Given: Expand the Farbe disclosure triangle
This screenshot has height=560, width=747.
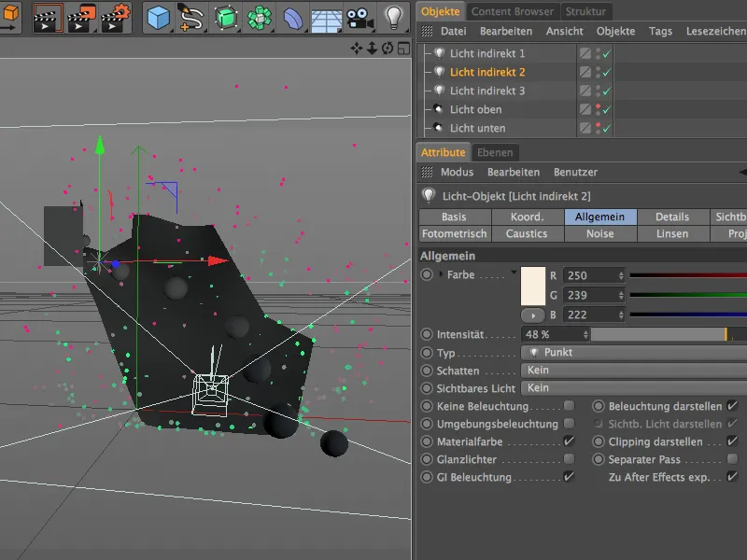Looking at the screenshot, I should point(441,274).
